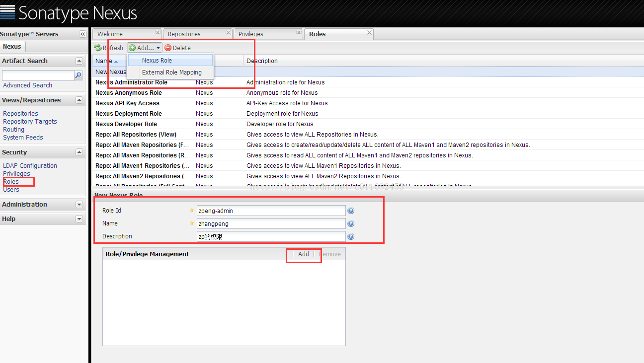Select the Nexus API-Key Access row

coord(368,103)
